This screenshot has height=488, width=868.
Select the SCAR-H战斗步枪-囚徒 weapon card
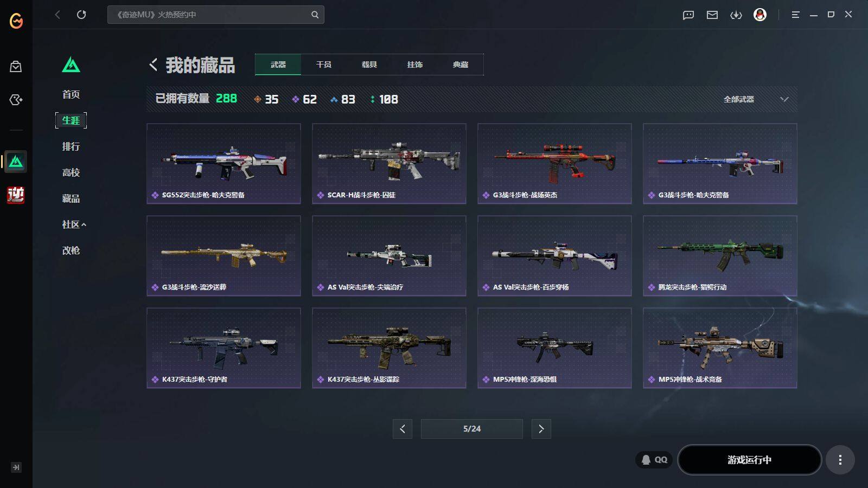[x=389, y=164]
